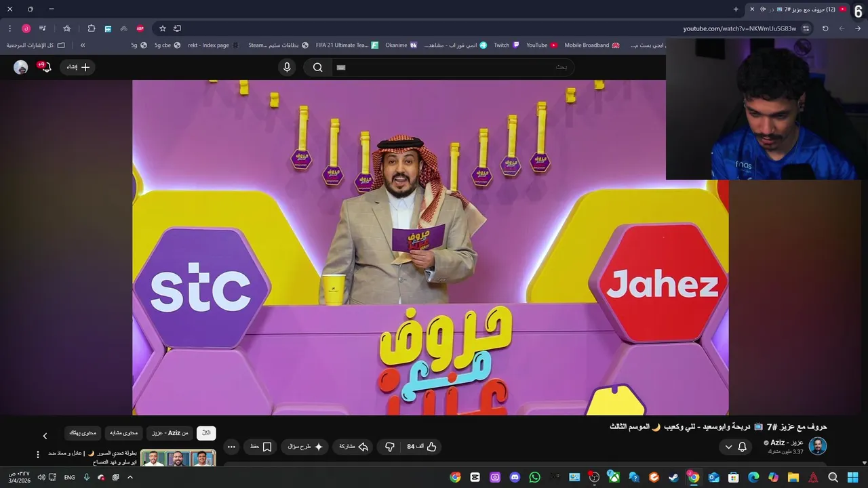Screen dimensions: 868x488
Task: Show hidden system tray icons chevron
Action: 130,477
